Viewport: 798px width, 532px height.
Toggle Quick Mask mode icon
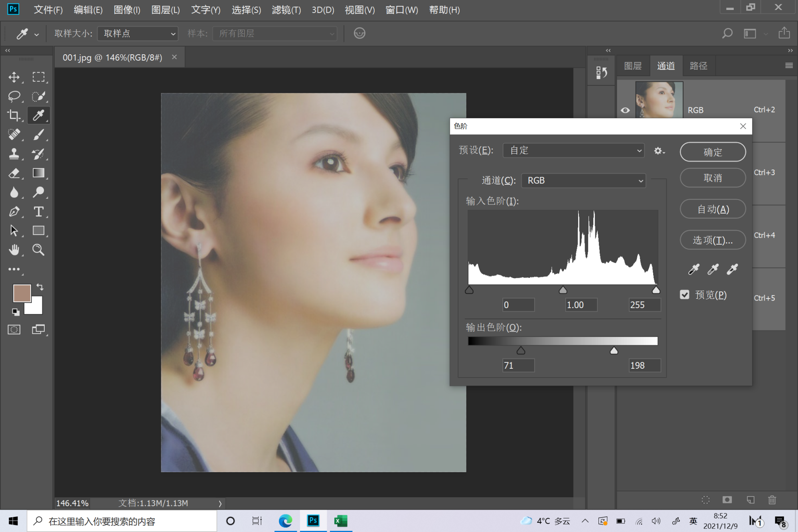click(14, 330)
